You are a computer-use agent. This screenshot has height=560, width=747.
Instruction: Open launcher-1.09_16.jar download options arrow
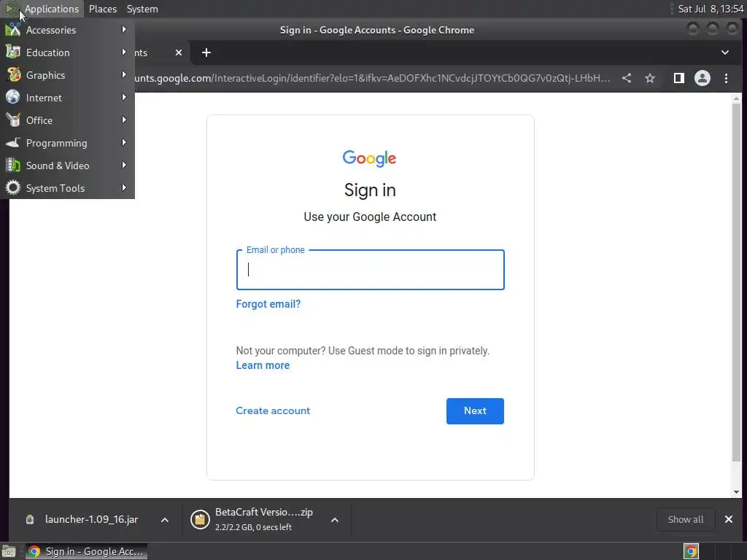click(164, 520)
